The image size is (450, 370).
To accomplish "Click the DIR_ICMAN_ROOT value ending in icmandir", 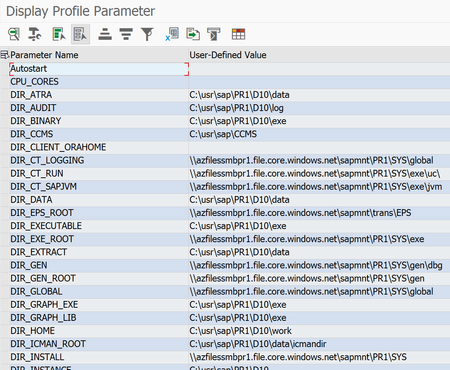I will tap(258, 344).
